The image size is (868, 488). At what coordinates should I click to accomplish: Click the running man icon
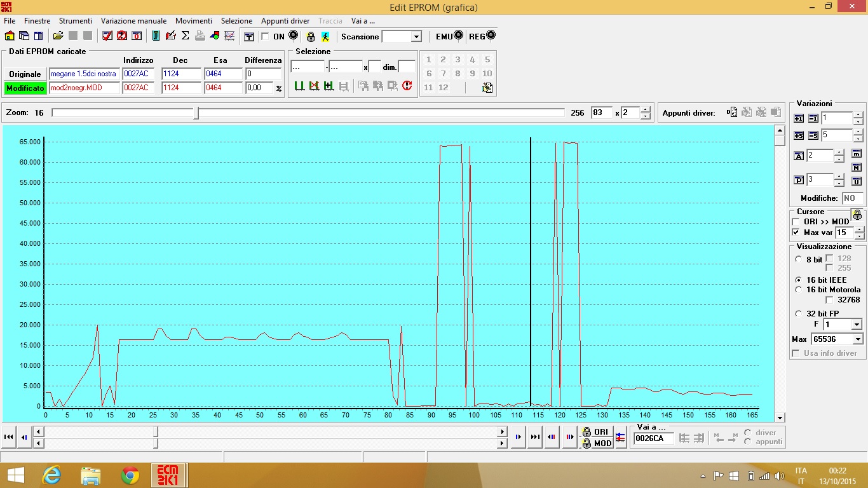point(325,37)
